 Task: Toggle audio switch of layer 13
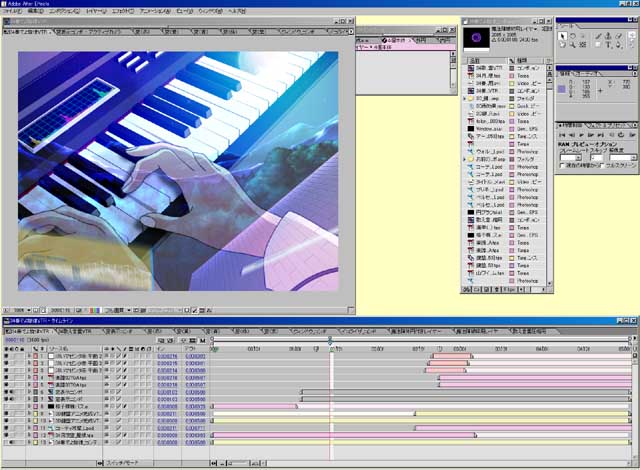coord(12,442)
